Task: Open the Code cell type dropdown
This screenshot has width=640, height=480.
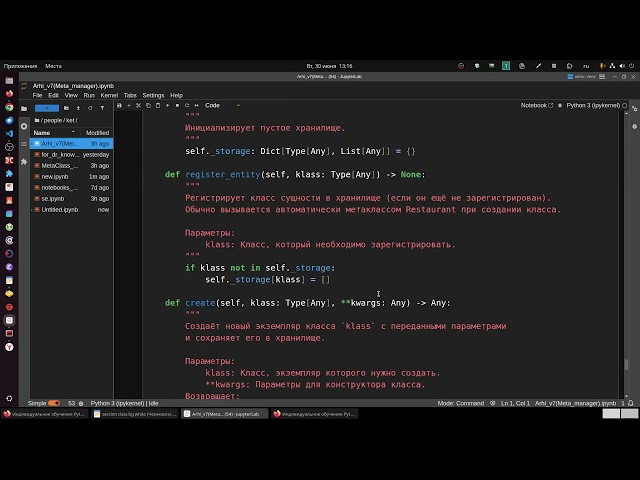Action: pyautogui.click(x=222, y=105)
